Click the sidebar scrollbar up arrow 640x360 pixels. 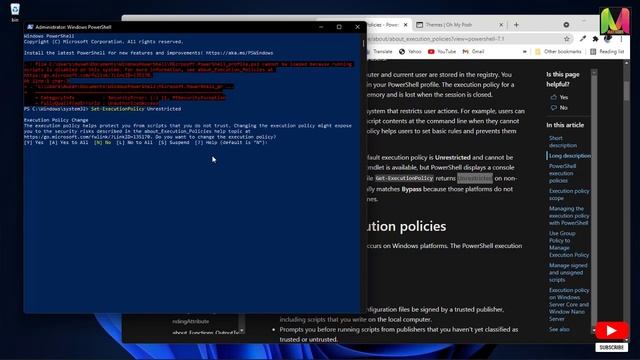[594, 72]
